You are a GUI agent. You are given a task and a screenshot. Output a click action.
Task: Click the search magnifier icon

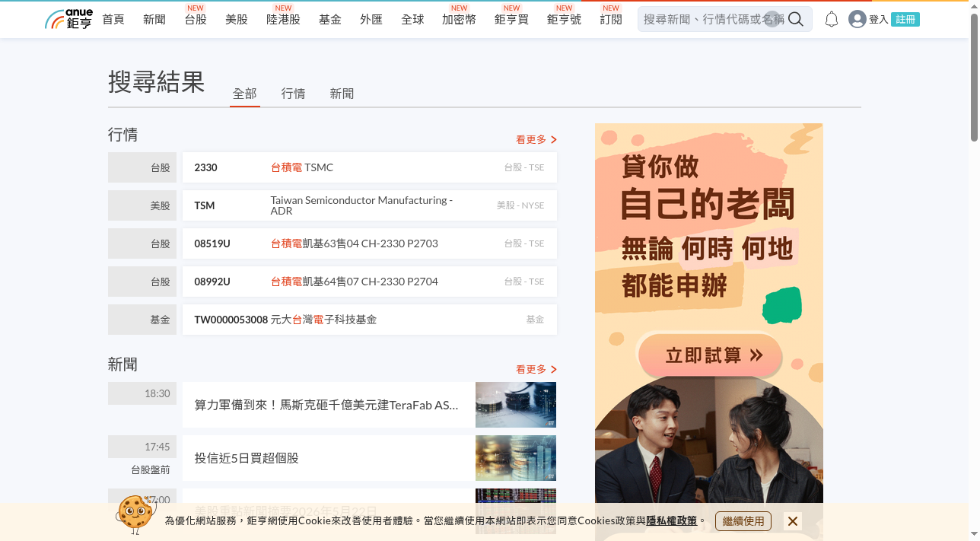click(x=796, y=19)
